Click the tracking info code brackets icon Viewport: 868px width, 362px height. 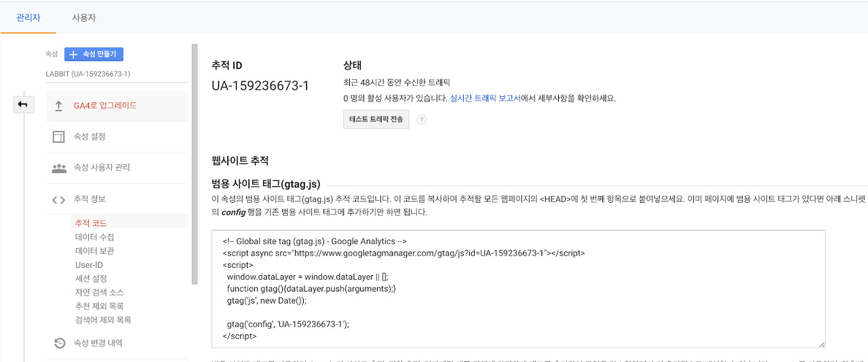pyautogui.click(x=59, y=199)
